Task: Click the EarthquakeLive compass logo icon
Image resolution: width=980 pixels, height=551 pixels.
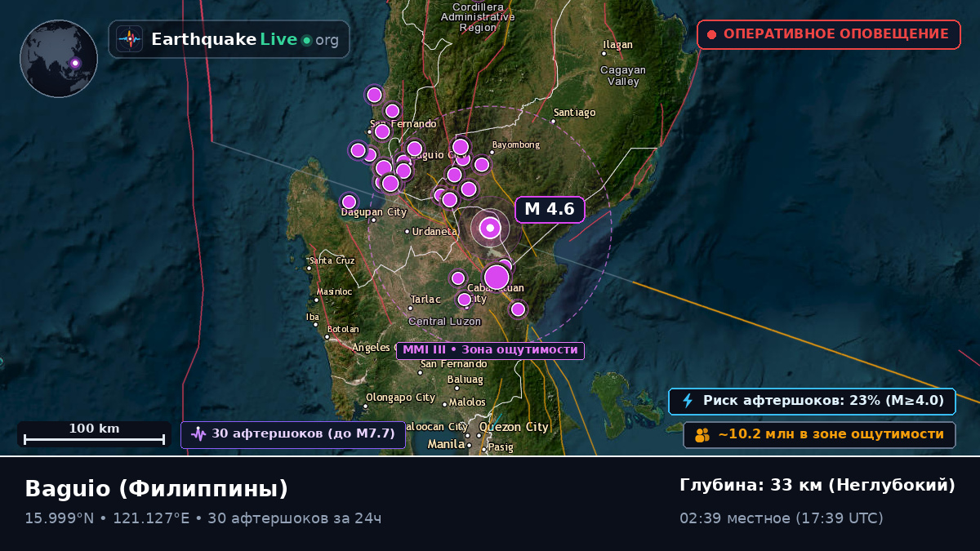Action: point(130,39)
